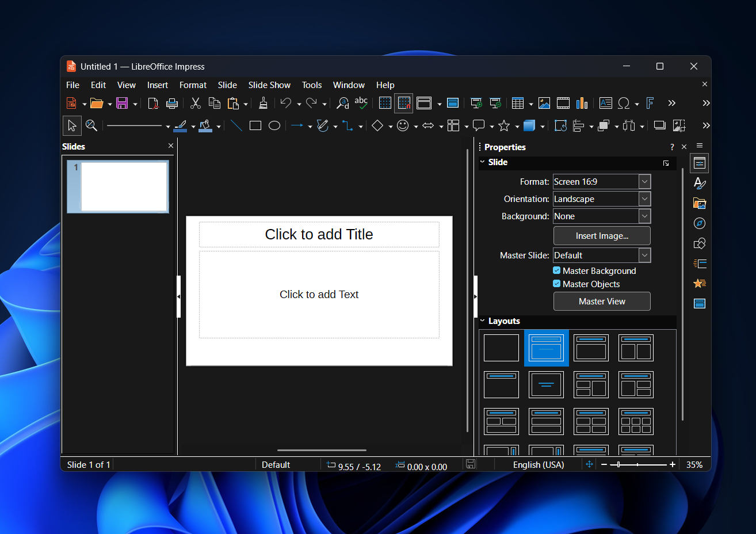This screenshot has height=534, width=756.
Task: Click the Save document icon
Action: [122, 103]
